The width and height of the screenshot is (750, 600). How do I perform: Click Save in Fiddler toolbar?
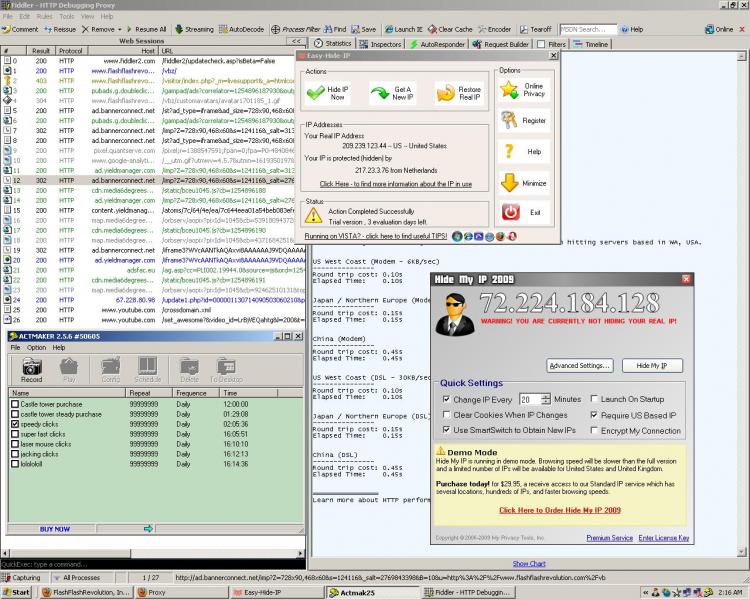[x=364, y=29]
